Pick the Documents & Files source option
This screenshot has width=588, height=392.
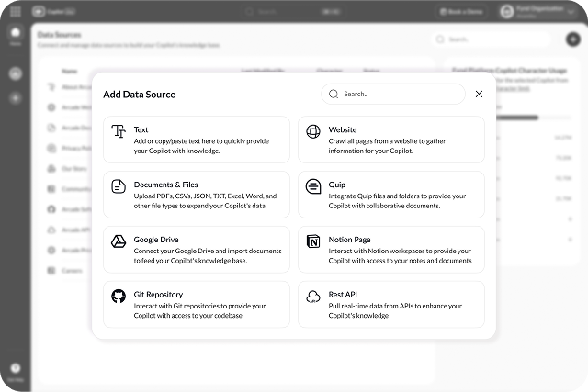click(x=197, y=195)
